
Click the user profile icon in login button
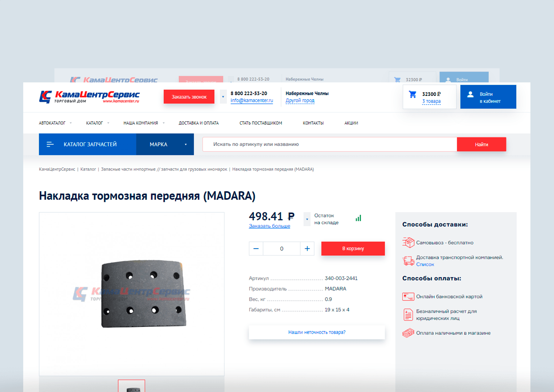tap(470, 94)
